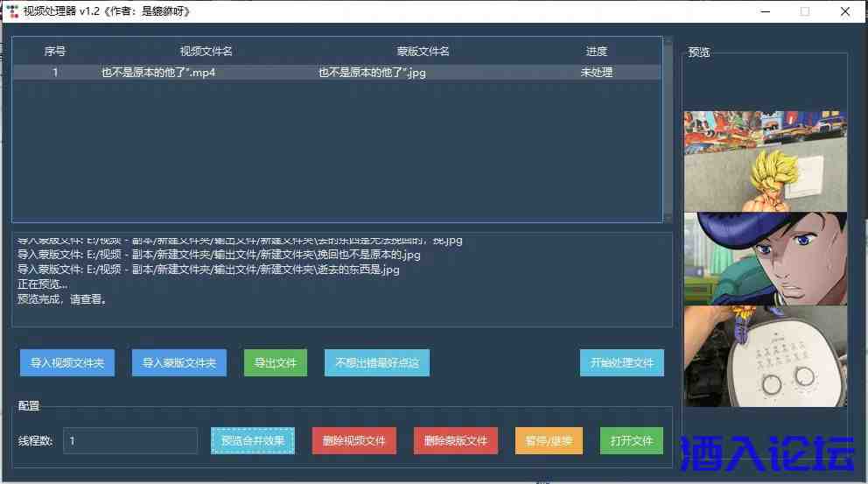Focus the 线程数 input field

tap(130, 440)
